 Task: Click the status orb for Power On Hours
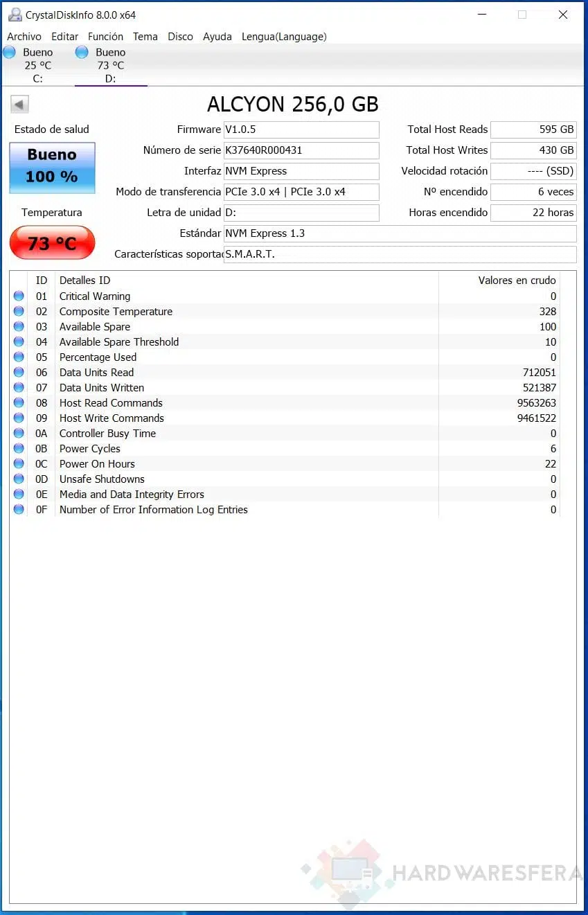tap(19, 463)
